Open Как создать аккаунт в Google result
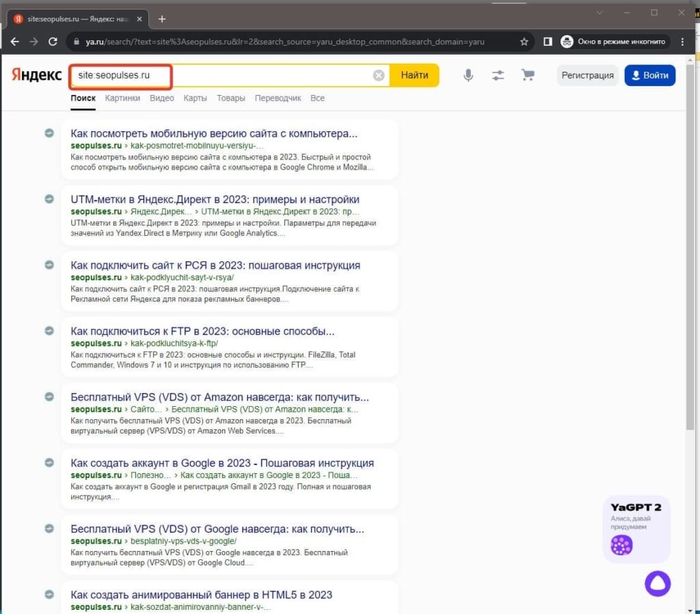700x614 pixels. (x=222, y=463)
